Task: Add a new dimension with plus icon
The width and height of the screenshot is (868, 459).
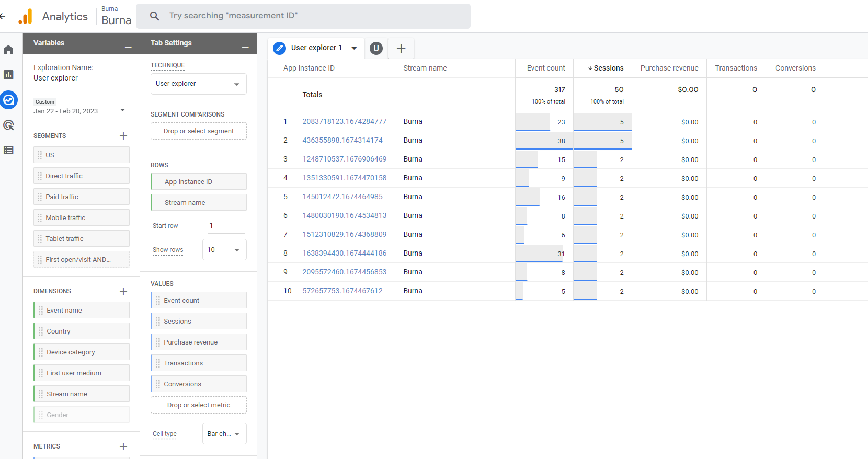Action: point(123,291)
